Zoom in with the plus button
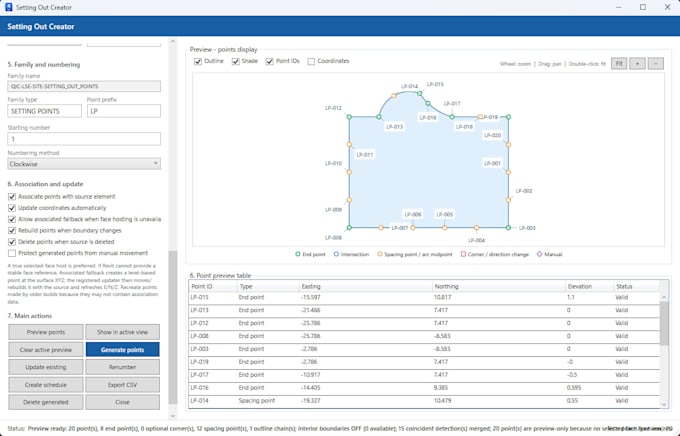 click(x=637, y=64)
